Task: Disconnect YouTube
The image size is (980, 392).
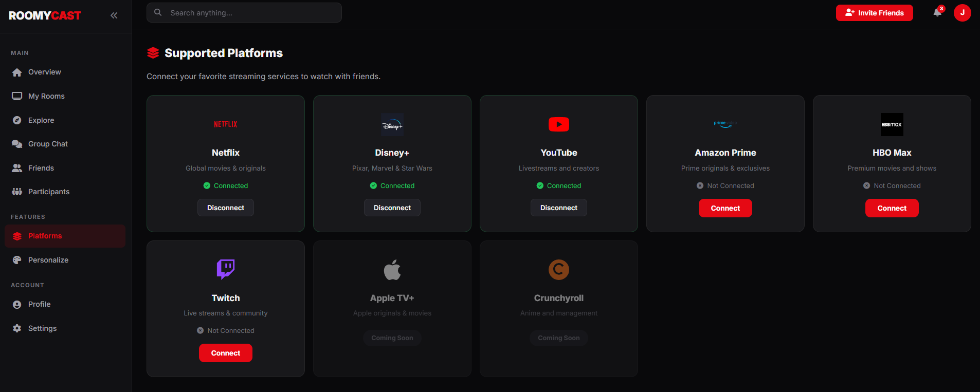Action: (x=559, y=208)
